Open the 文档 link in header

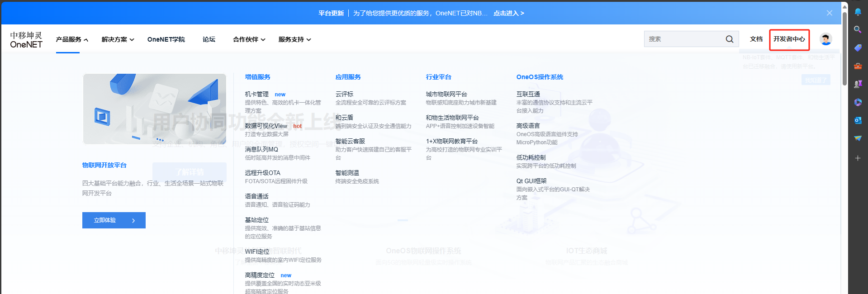(756, 39)
